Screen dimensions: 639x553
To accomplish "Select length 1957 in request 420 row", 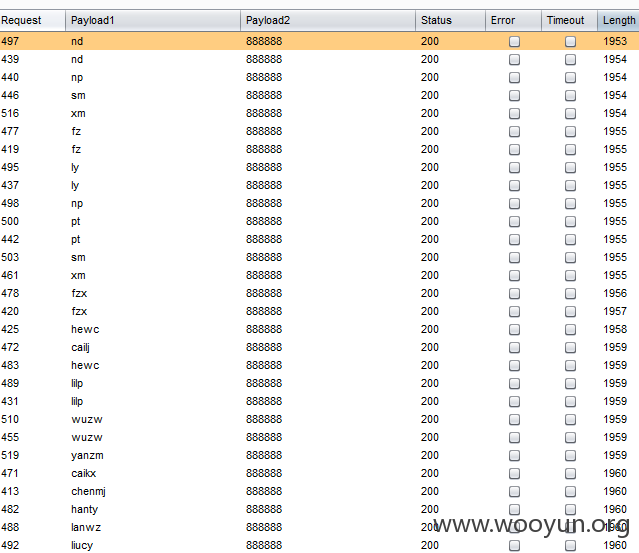I will pyautogui.click(x=615, y=311).
